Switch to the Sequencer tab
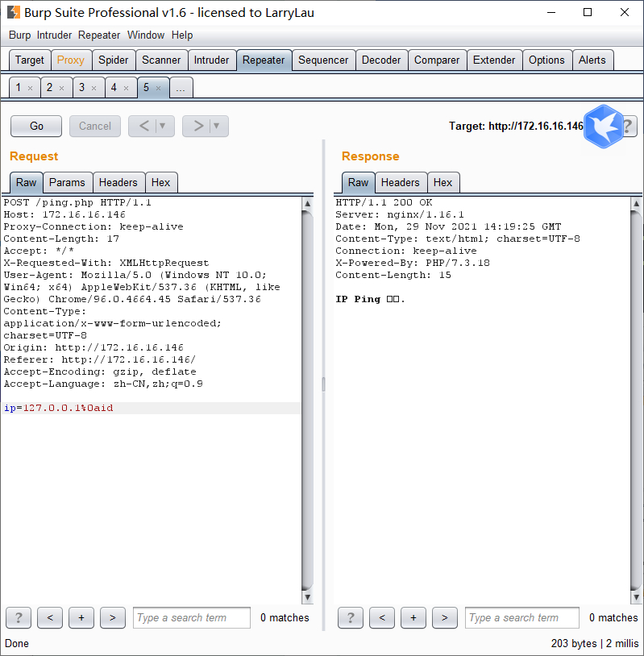This screenshot has width=644, height=656. pyautogui.click(x=323, y=60)
